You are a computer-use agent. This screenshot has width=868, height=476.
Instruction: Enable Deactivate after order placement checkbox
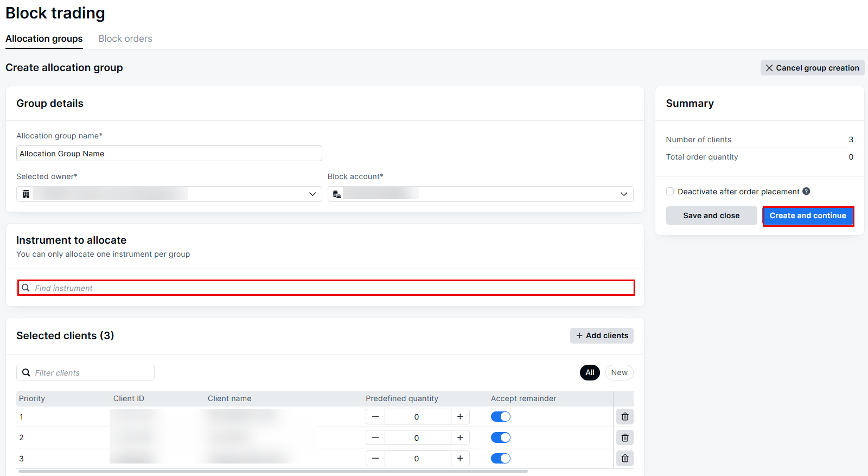pyautogui.click(x=670, y=192)
